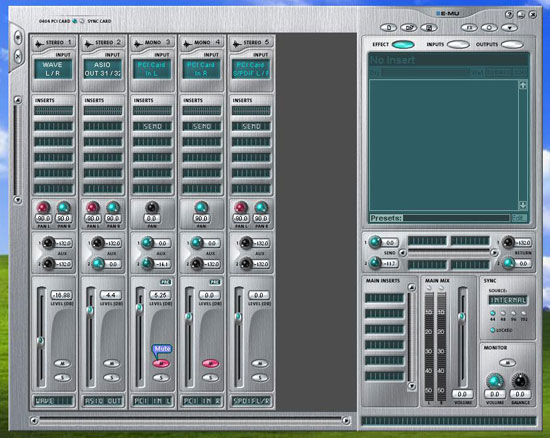Click the Edit button beside Presets

[x=519, y=218]
